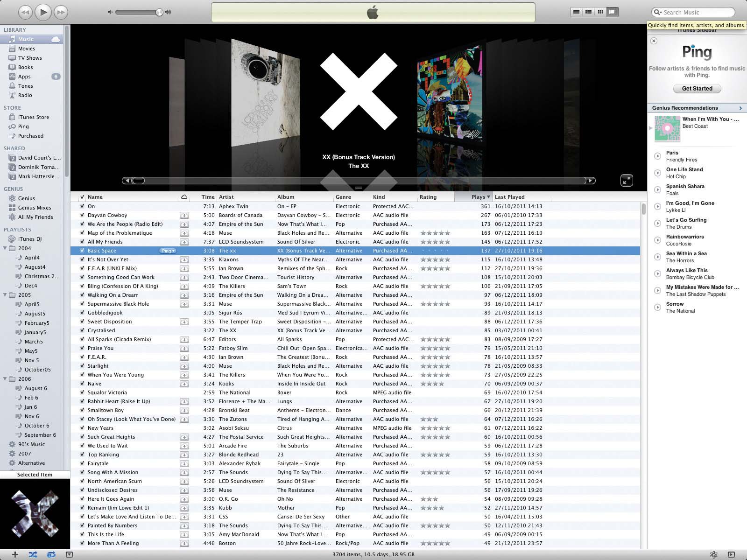Viewport: 747px width, 560px height.
Task: Sort by Album column header
Action: [x=304, y=197]
